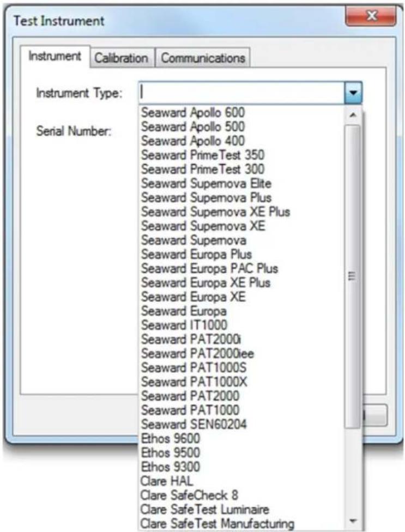Open the Communications tab

(203, 58)
